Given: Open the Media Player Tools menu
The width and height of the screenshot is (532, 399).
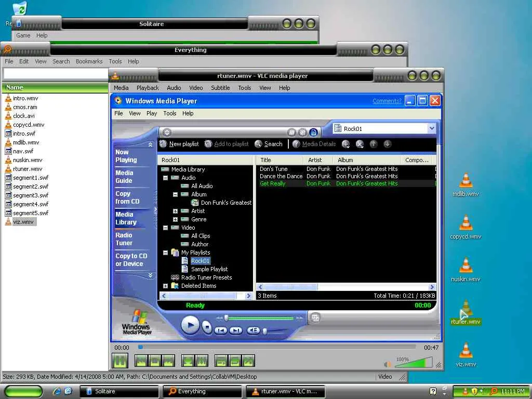Looking at the screenshot, I should coord(170,113).
